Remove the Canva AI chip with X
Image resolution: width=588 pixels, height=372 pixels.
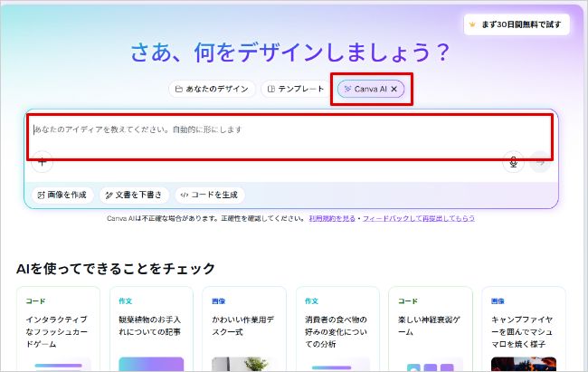click(394, 89)
